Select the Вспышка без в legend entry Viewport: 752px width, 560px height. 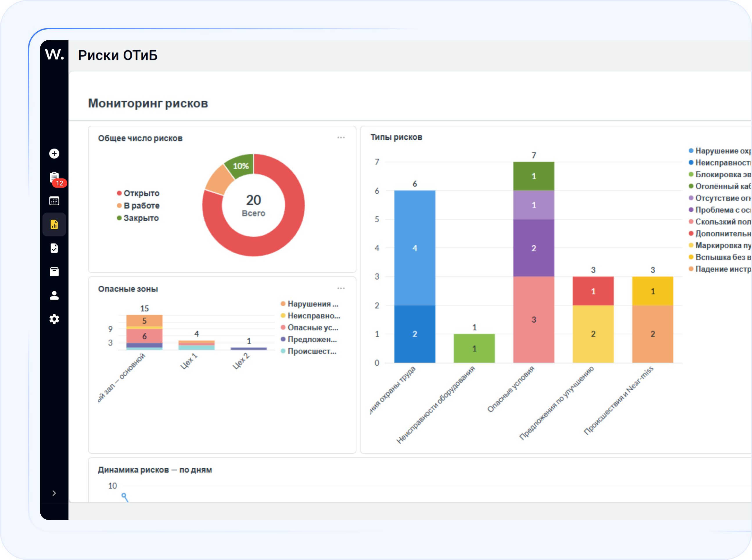(x=720, y=257)
